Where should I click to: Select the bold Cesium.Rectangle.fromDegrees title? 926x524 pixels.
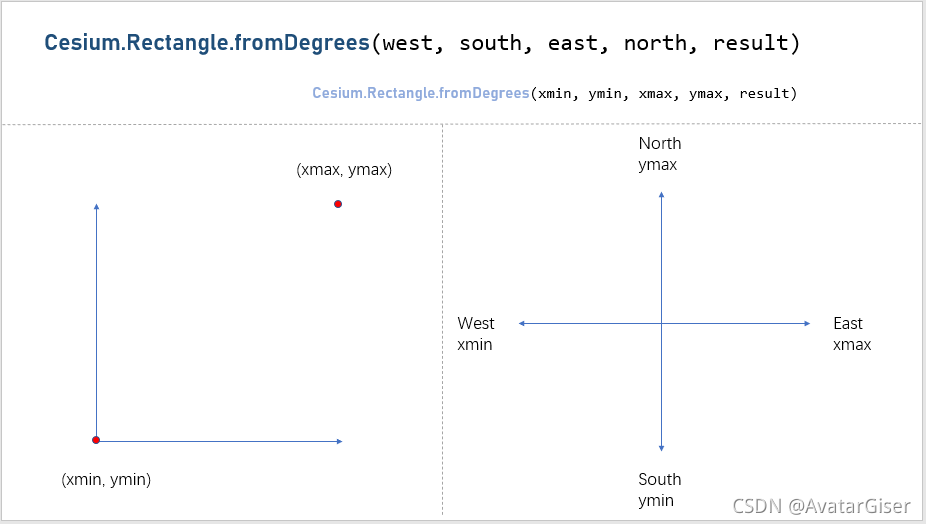coord(207,43)
